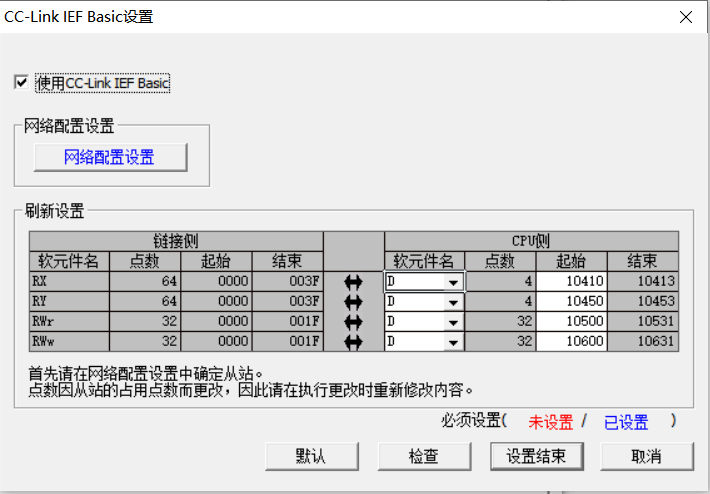Click the CPU end value 10531
The width and height of the screenshot is (710, 494).
click(643, 321)
